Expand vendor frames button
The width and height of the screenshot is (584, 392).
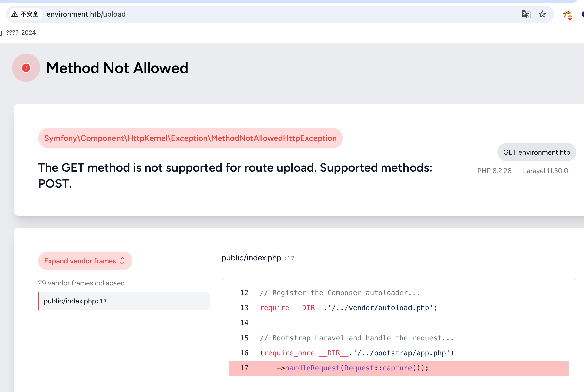point(85,261)
